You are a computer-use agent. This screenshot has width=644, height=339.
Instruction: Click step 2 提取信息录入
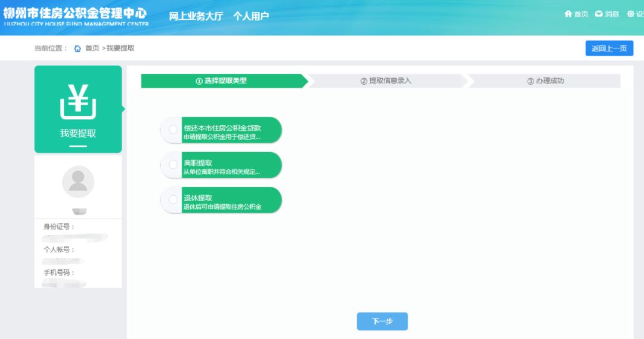[386, 81]
